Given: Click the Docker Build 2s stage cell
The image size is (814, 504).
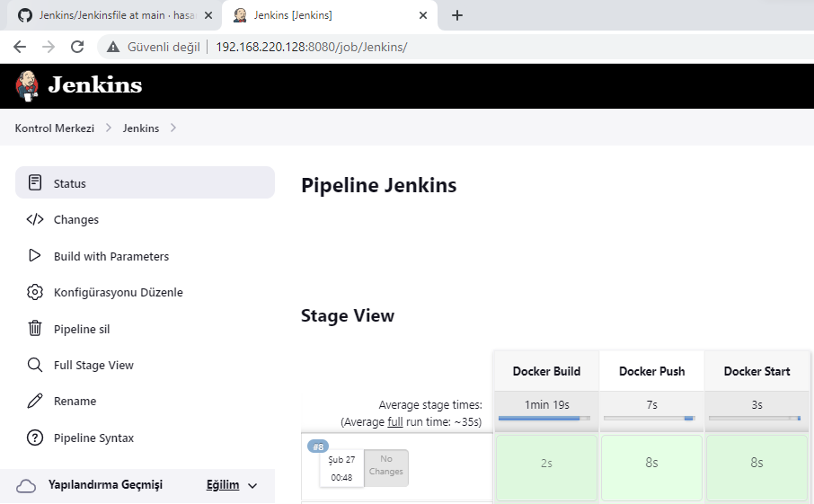Looking at the screenshot, I should point(546,468).
